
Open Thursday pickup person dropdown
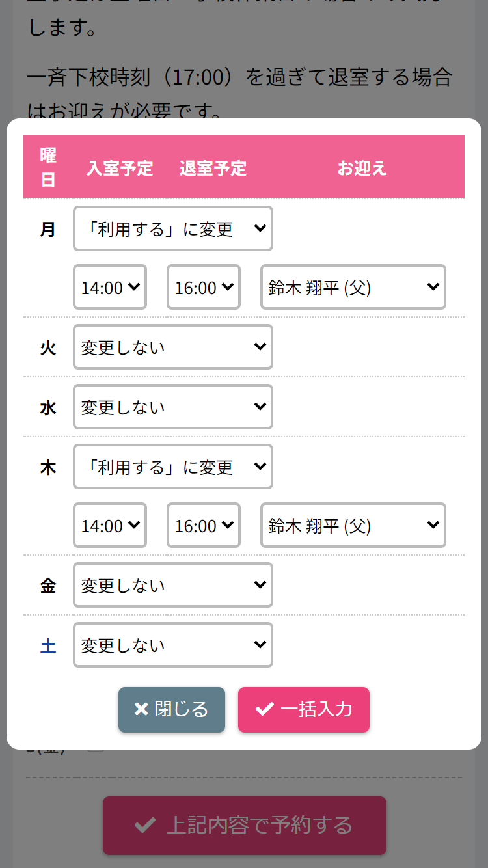[x=353, y=525]
